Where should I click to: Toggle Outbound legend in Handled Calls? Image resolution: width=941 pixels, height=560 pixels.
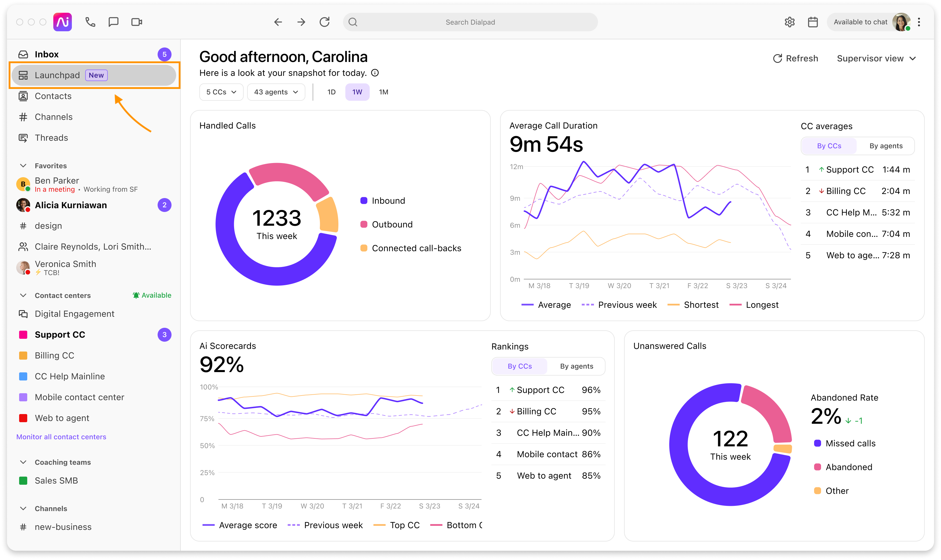[x=386, y=224]
